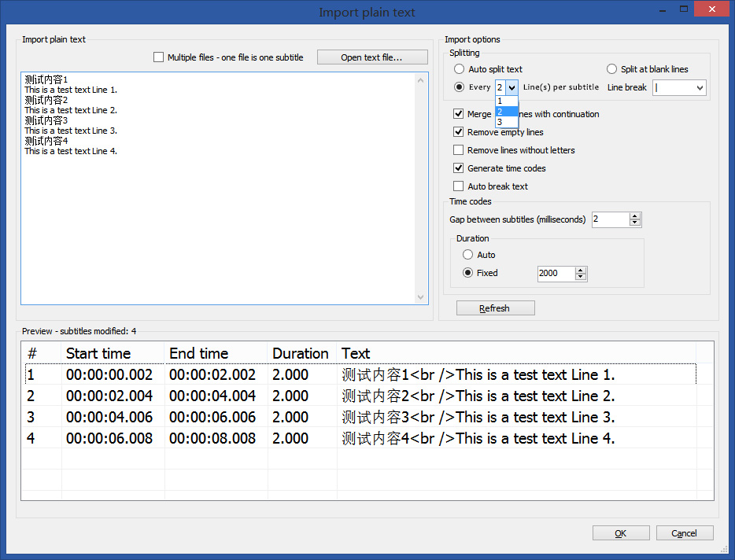735x560 pixels.
Task: Click Open text file
Action: tap(372, 57)
